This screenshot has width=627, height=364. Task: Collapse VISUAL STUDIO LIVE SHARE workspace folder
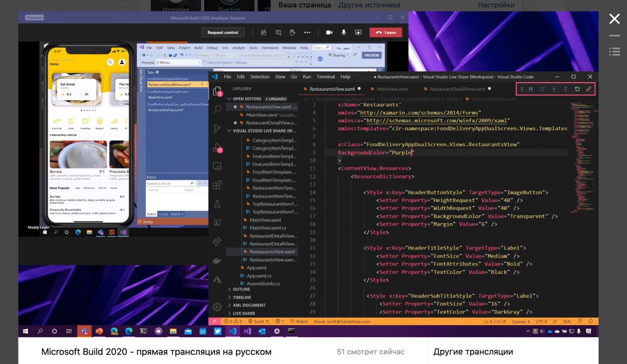tap(262, 131)
